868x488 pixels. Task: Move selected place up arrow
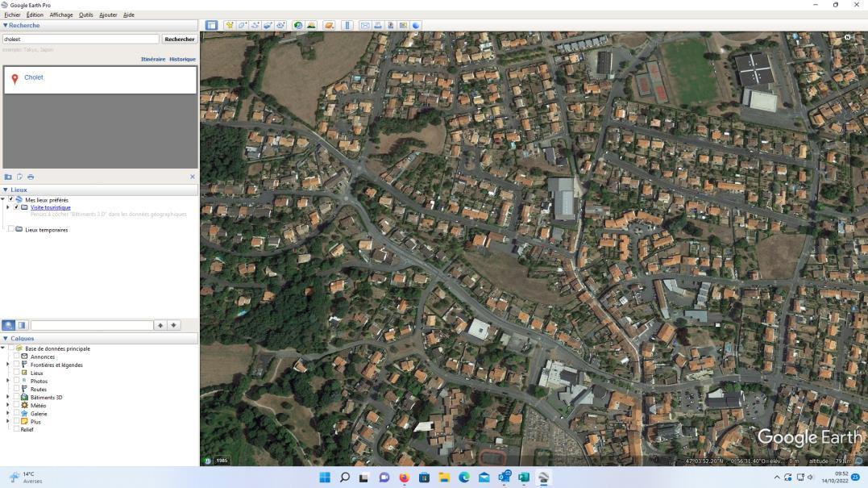[160, 325]
